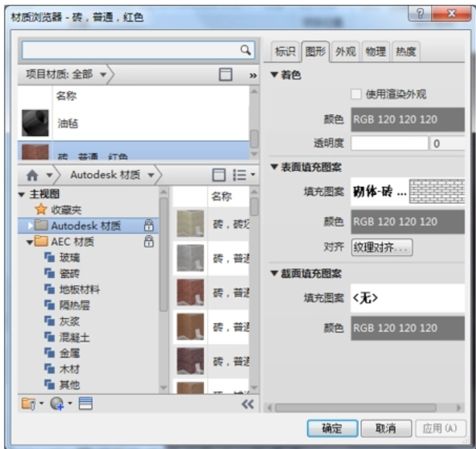Open cut fill pattern <无> selector

click(408, 298)
